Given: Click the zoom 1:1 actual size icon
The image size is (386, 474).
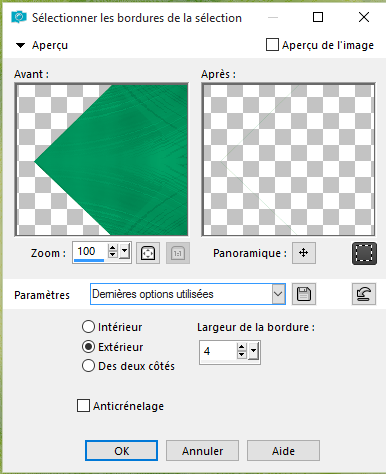Looking at the screenshot, I should (178, 253).
